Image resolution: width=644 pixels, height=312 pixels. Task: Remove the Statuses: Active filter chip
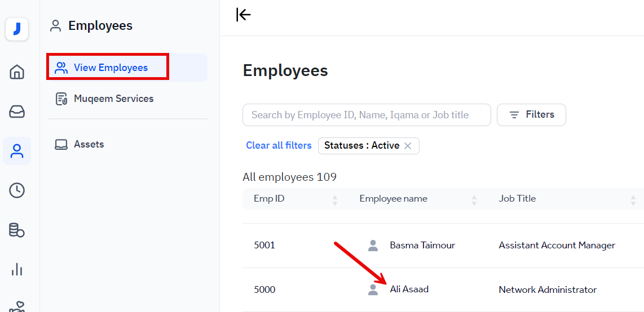[x=408, y=146]
